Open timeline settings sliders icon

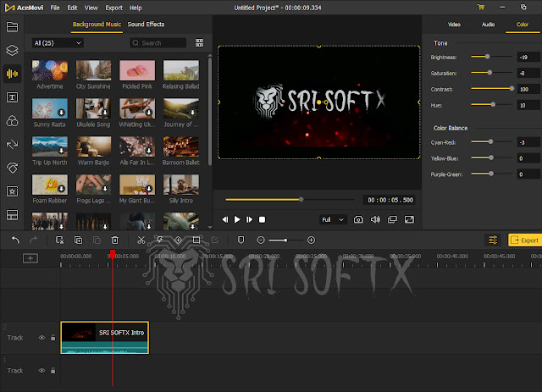pyautogui.click(x=493, y=240)
